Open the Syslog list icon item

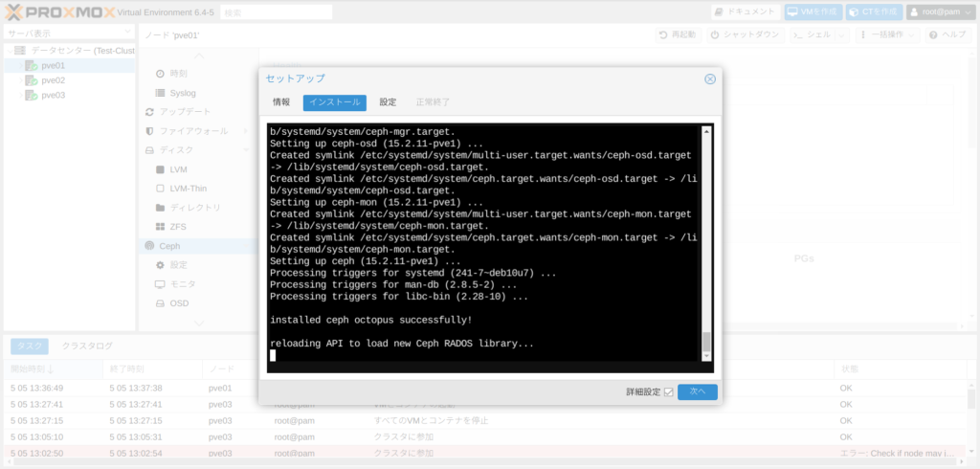160,93
